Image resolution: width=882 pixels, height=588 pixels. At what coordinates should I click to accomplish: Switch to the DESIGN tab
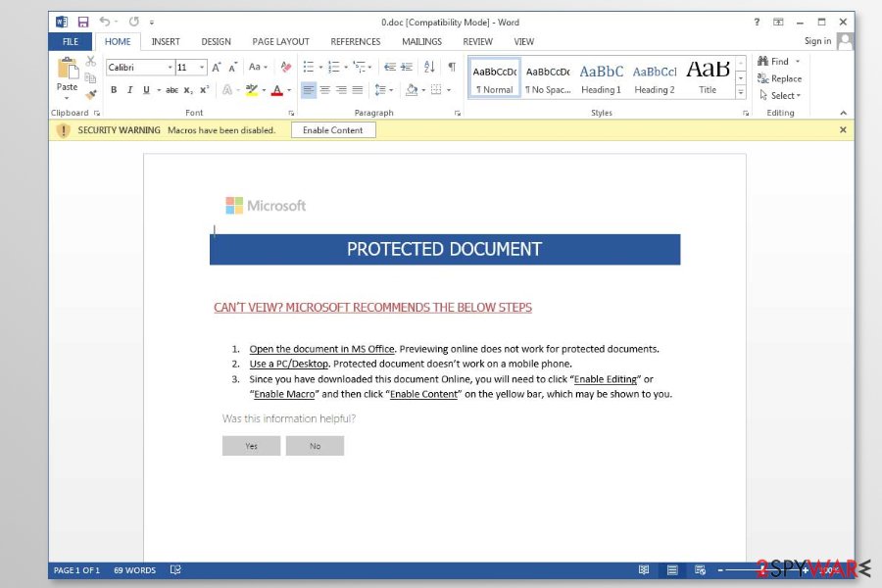click(x=216, y=41)
